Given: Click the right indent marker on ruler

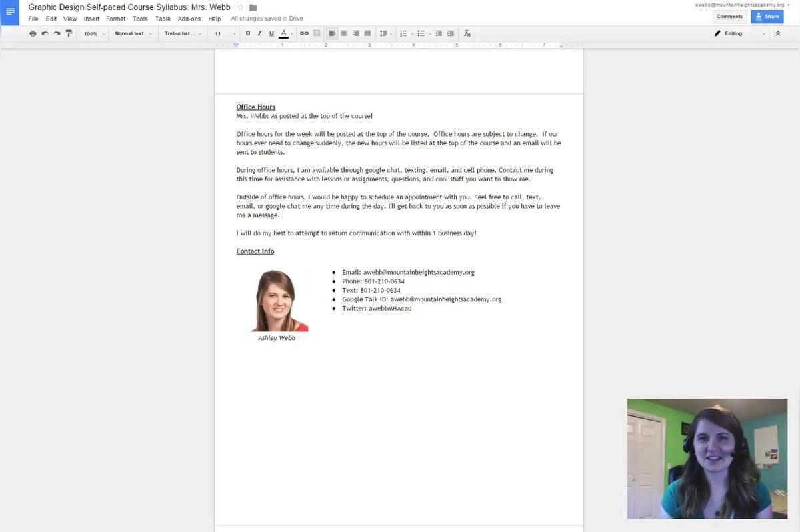Looking at the screenshot, I should click(x=561, y=46).
